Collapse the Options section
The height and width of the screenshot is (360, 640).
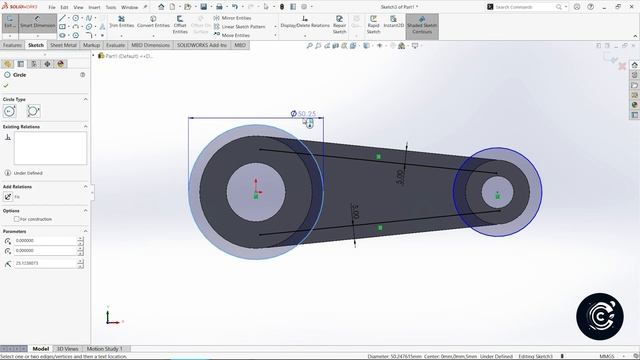(85, 211)
